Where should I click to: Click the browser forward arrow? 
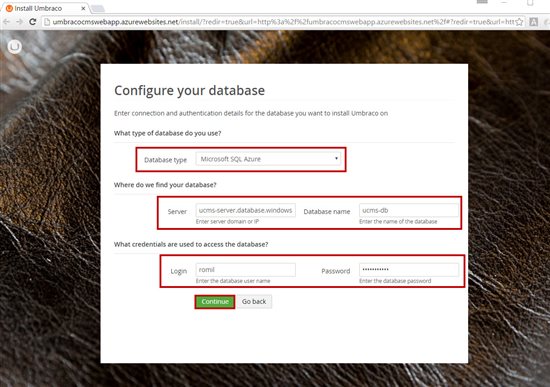tap(19, 22)
